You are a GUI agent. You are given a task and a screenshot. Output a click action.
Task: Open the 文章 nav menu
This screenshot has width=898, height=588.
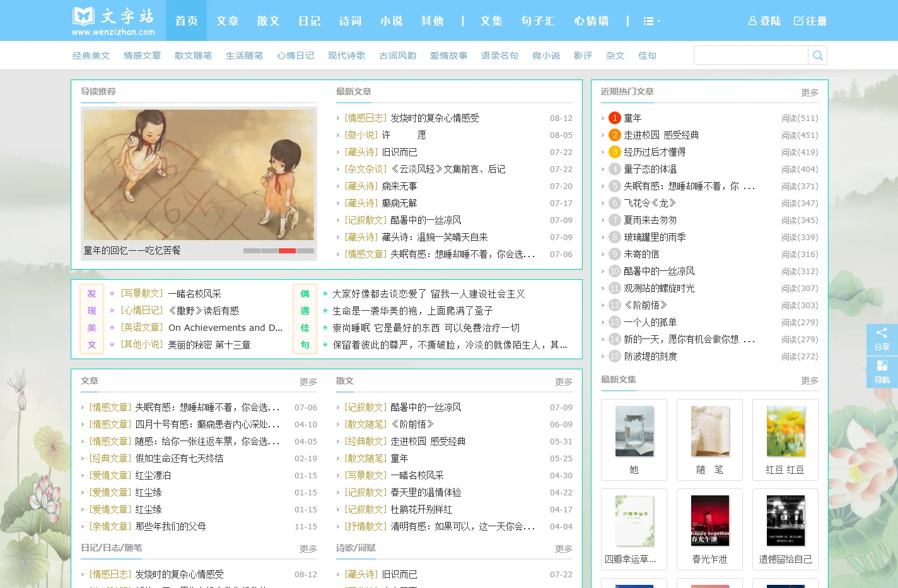coord(228,21)
